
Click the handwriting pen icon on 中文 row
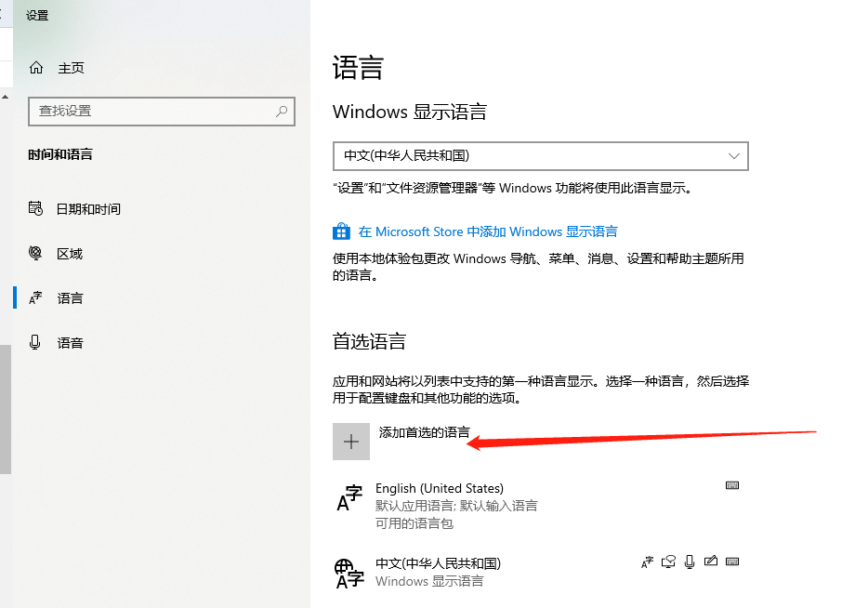[711, 562]
